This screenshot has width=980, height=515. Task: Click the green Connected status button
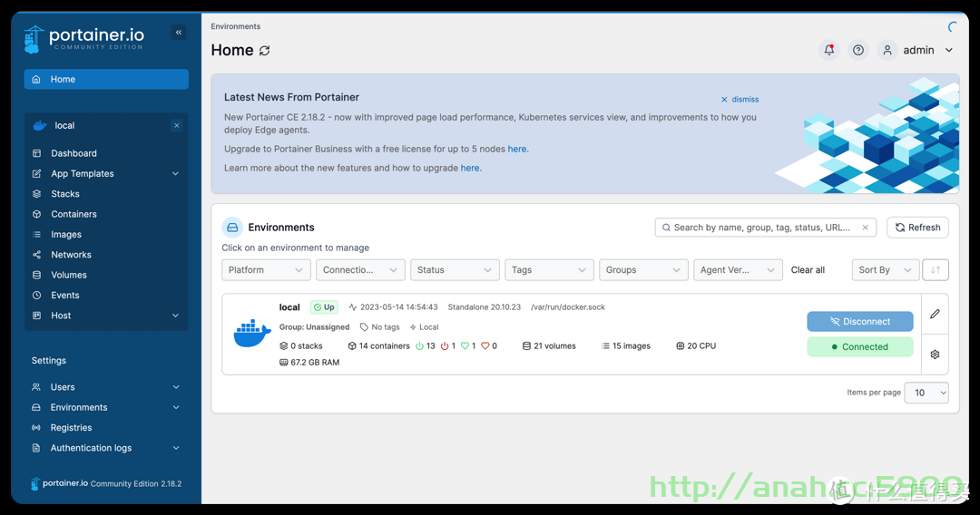pyautogui.click(x=860, y=346)
